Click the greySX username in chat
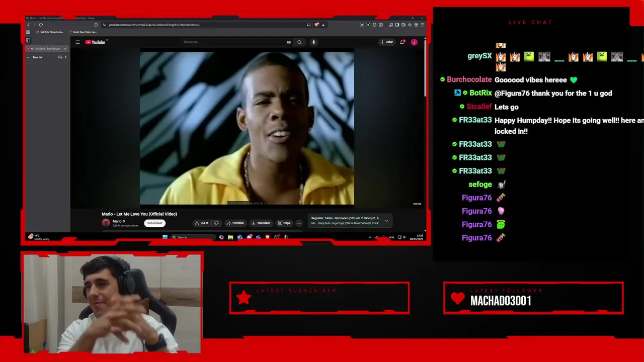The image size is (644, 362). (x=479, y=56)
